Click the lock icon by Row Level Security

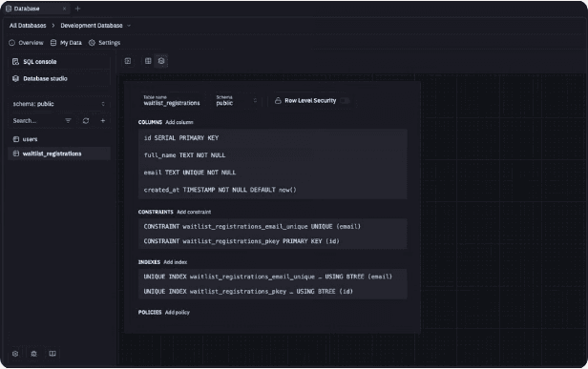coord(278,101)
